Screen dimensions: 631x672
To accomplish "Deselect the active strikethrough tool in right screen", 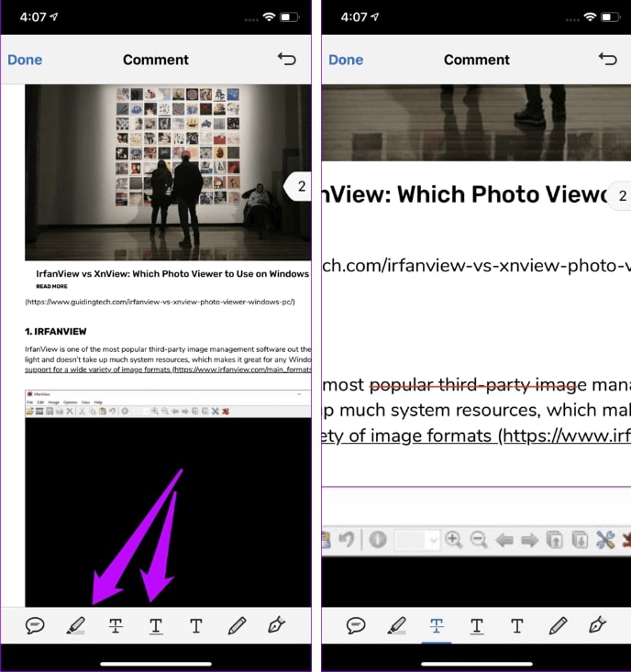I will (437, 626).
